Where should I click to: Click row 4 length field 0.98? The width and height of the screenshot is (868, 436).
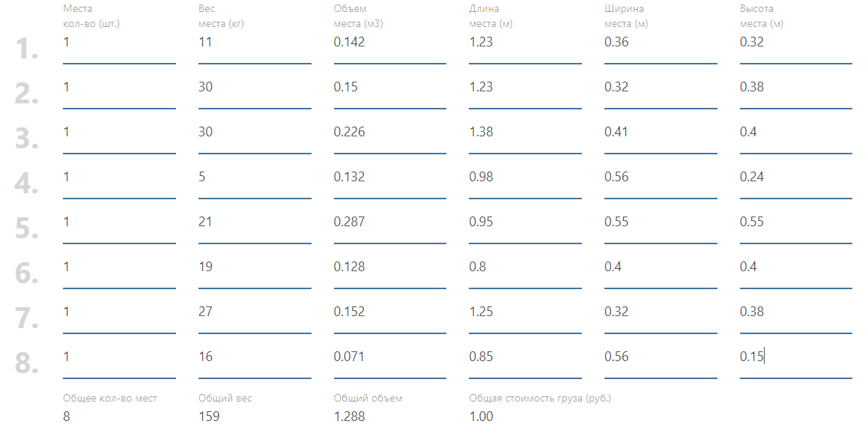coord(525,178)
